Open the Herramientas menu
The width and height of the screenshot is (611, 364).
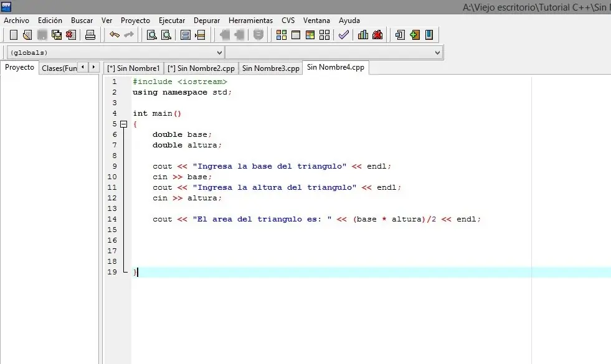[x=250, y=21]
